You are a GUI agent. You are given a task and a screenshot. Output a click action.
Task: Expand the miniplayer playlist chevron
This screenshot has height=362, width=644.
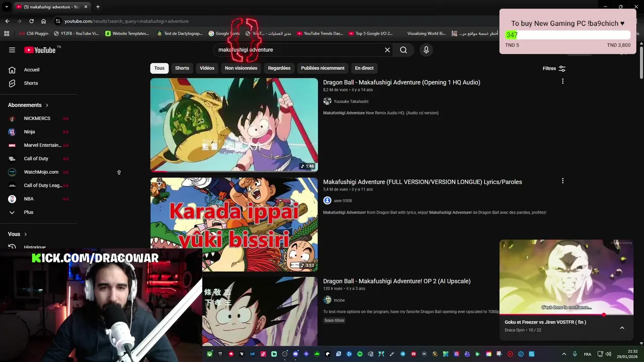[622, 328]
